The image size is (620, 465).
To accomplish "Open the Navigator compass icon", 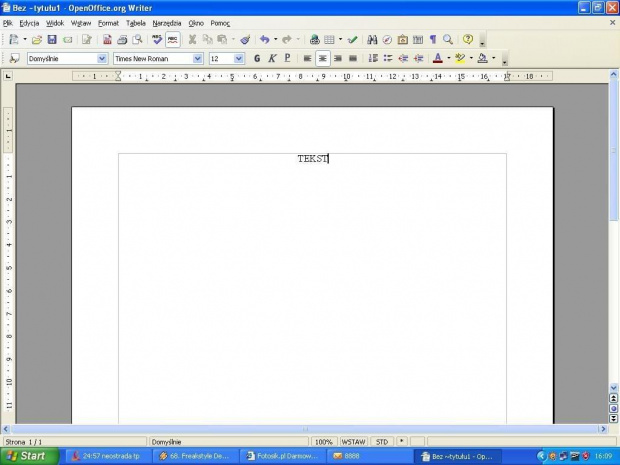I will pos(387,40).
